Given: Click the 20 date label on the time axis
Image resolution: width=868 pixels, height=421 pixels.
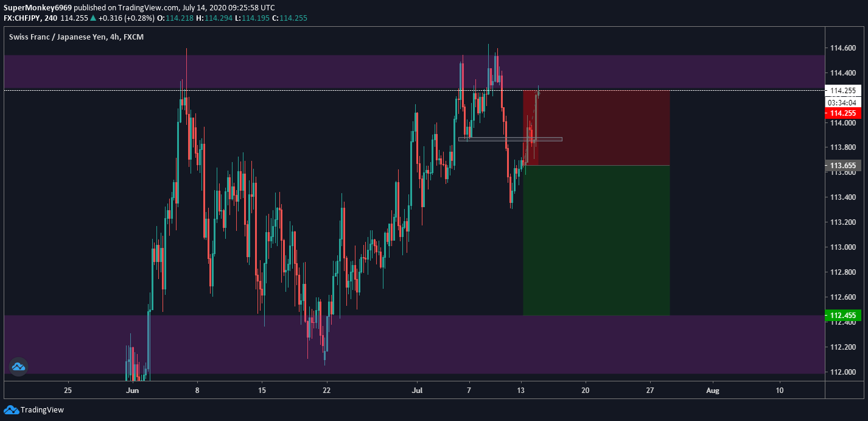Looking at the screenshot, I should [x=586, y=390].
